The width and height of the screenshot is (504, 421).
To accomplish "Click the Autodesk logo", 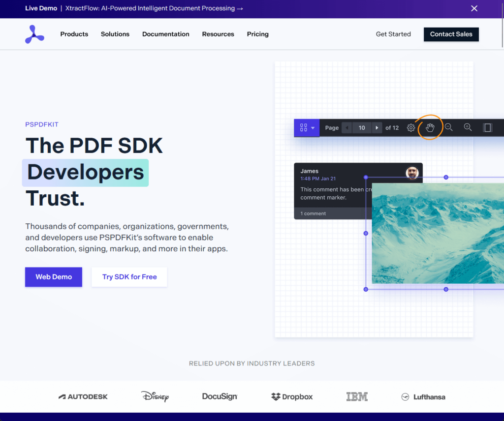I will tap(83, 397).
